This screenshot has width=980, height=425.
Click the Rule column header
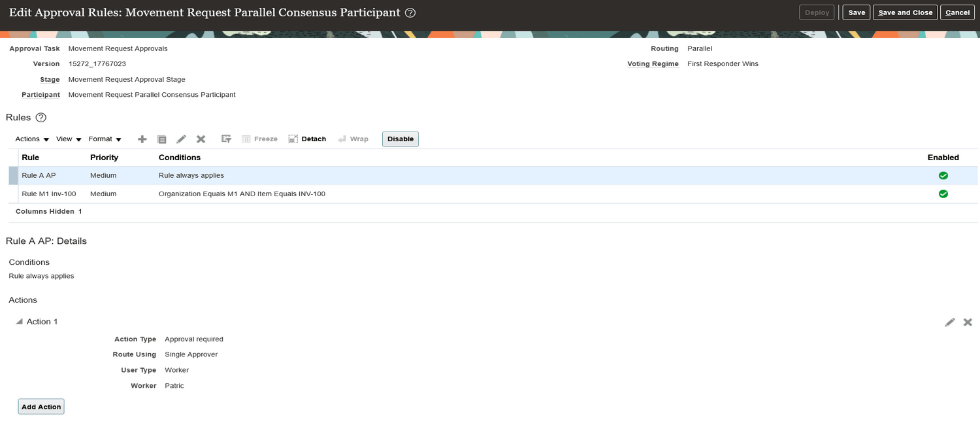(31, 158)
